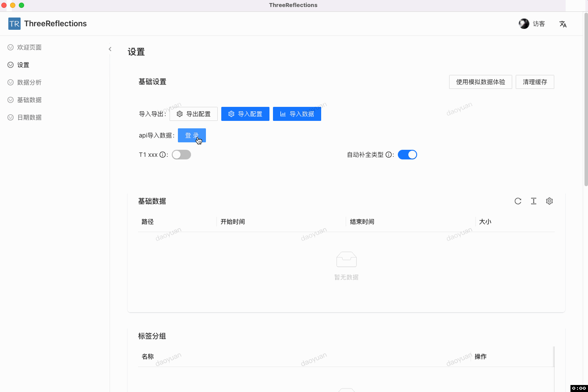The height and width of the screenshot is (392, 588).
Task: Refresh the 基础数据 table
Action: [x=518, y=201]
